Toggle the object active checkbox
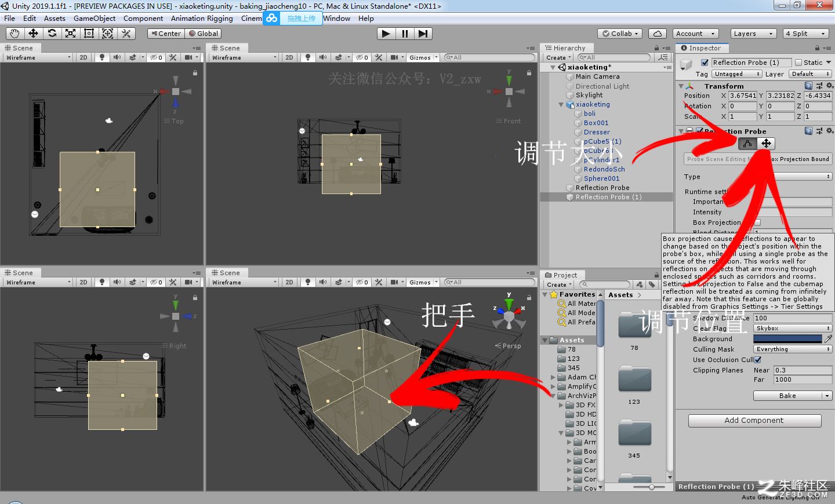 (705, 63)
